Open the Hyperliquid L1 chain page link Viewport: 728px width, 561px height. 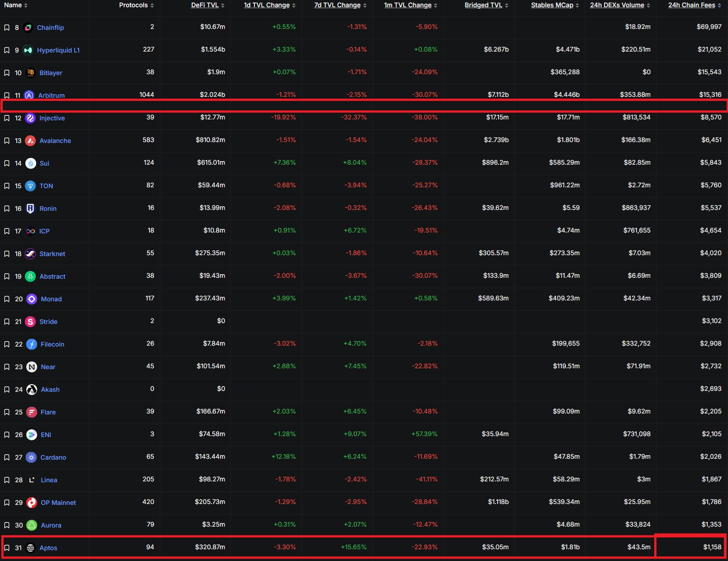(x=58, y=50)
